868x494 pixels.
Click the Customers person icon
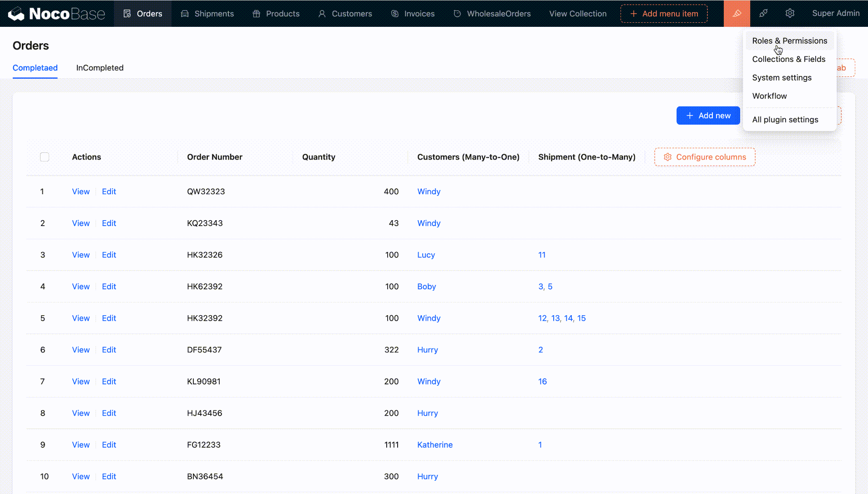coord(322,14)
